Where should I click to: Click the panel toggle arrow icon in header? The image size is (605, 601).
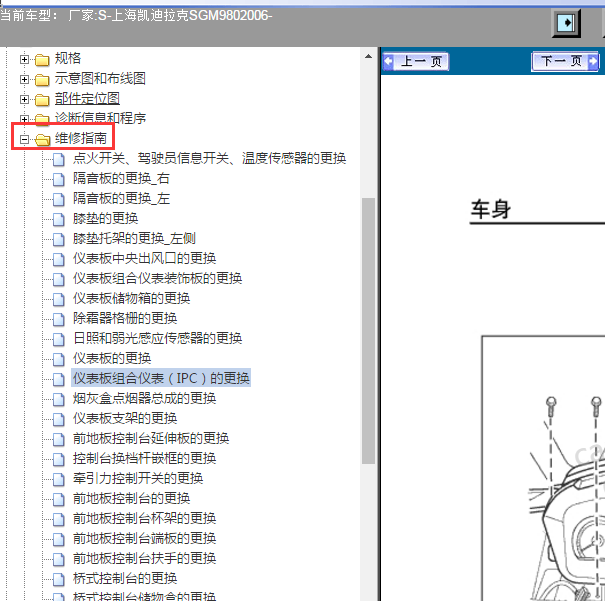pyautogui.click(x=566, y=23)
